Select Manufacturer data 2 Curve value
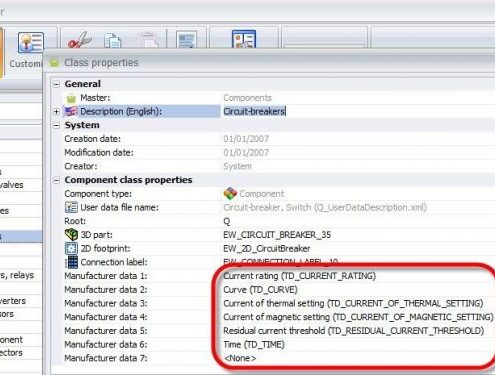The height and width of the screenshot is (375, 495). tap(260, 289)
